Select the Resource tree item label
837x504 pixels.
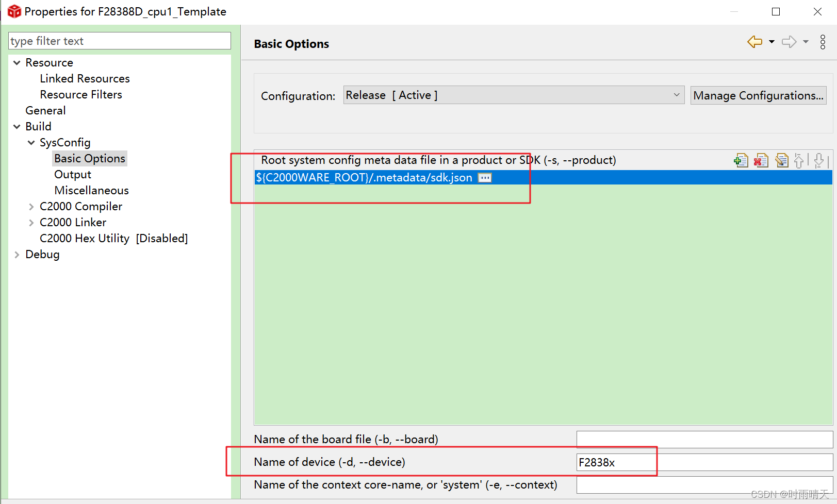click(x=49, y=62)
